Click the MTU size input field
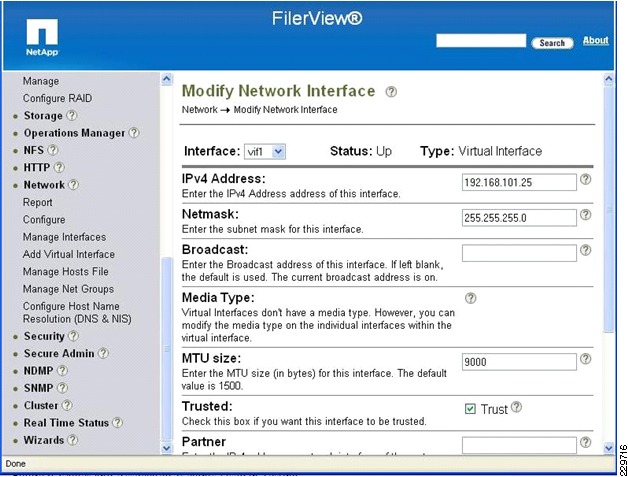 519,362
